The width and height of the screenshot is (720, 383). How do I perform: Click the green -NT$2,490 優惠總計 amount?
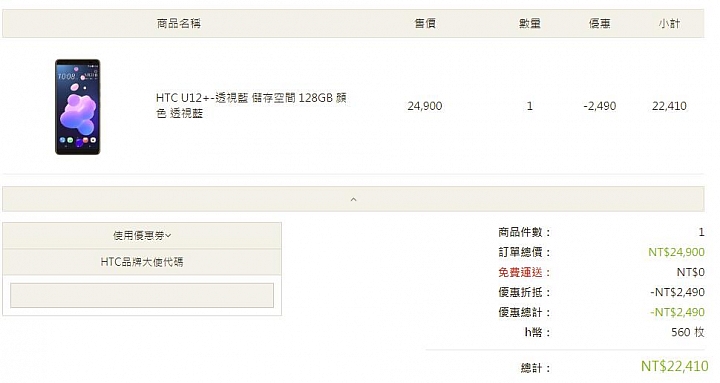click(x=677, y=312)
